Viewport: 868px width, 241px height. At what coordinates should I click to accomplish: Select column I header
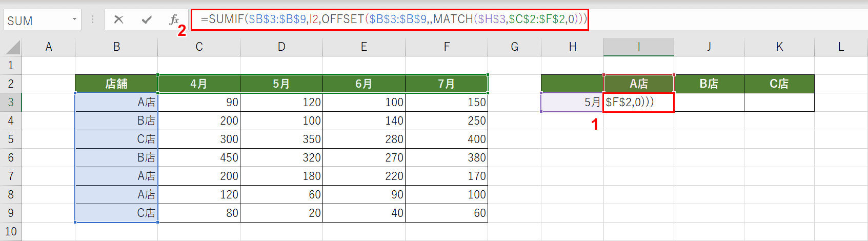tap(638, 47)
